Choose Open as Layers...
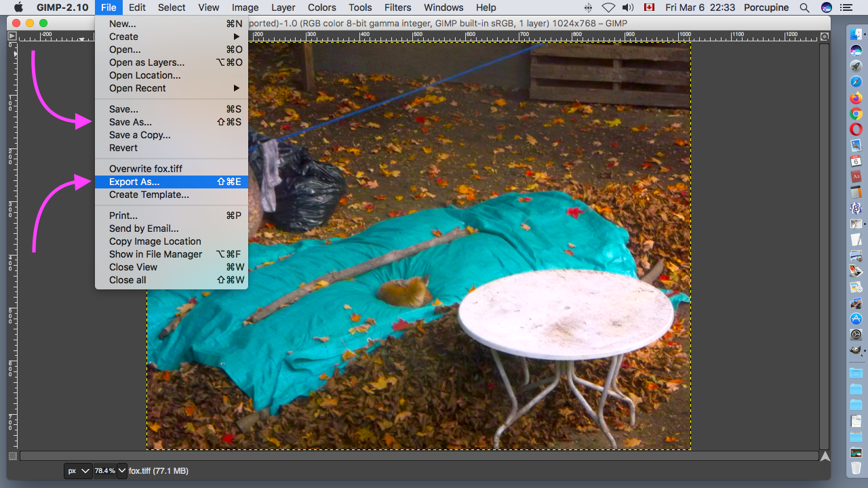Viewport: 868px width, 488px height. pos(172,62)
